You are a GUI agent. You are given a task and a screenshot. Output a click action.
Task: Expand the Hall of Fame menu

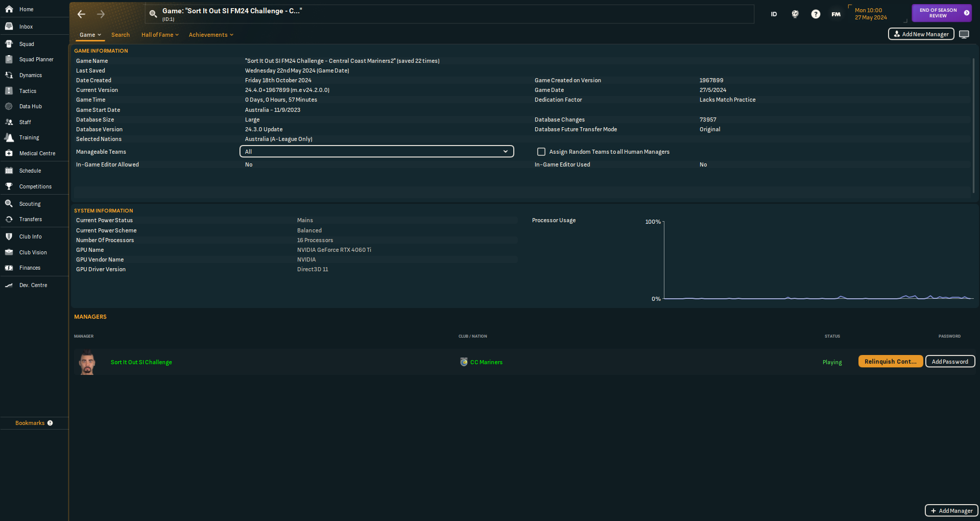click(x=160, y=35)
